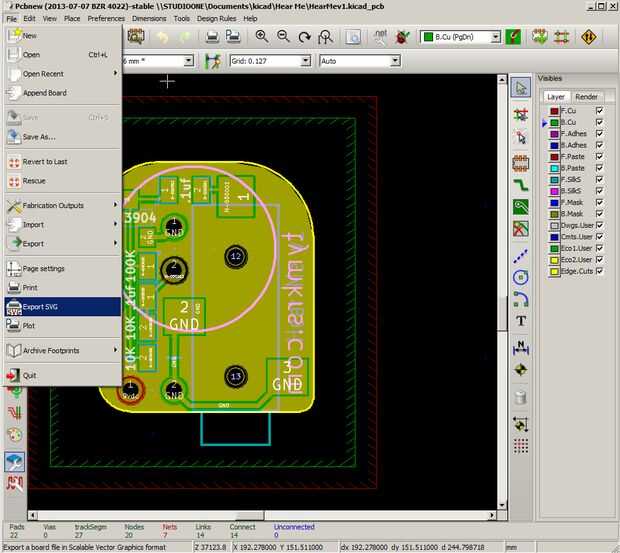Uncheck the B.SilkS layer visibility

point(599,190)
